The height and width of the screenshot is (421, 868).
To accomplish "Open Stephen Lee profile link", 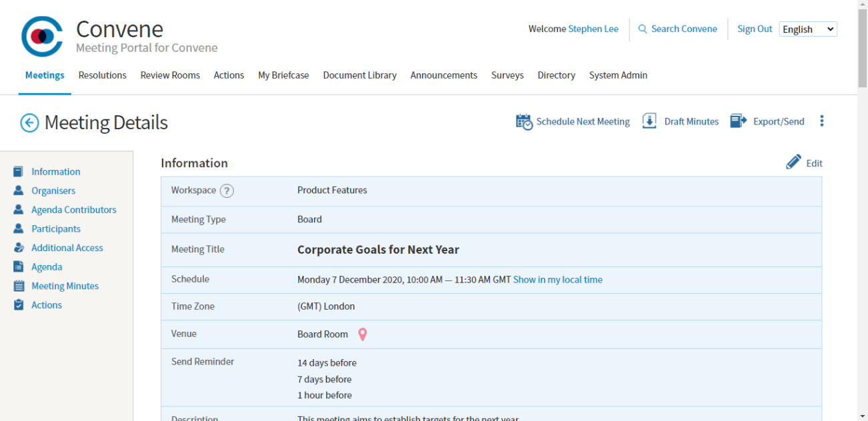I will pos(593,29).
